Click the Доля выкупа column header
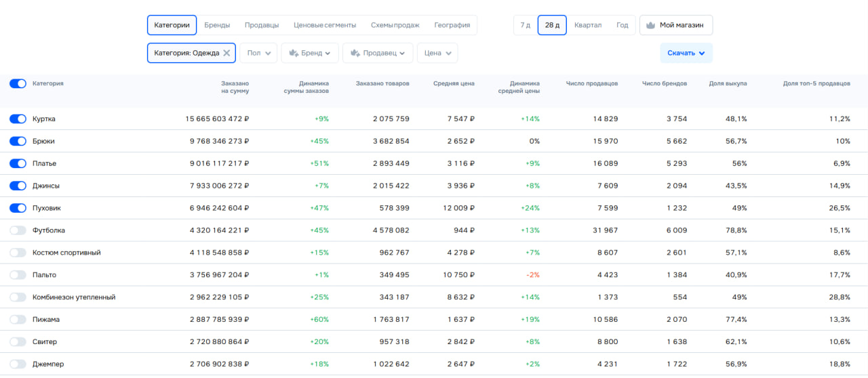The image size is (868, 378). click(728, 84)
